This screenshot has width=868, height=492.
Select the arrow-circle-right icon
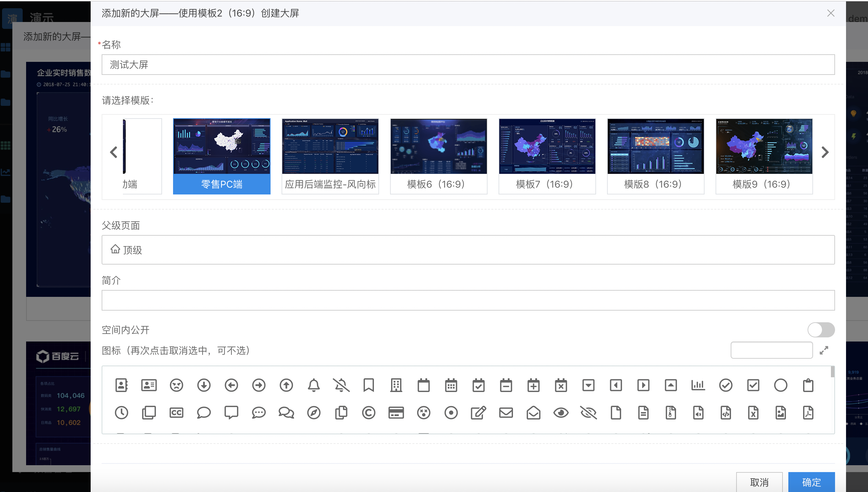pyautogui.click(x=259, y=385)
